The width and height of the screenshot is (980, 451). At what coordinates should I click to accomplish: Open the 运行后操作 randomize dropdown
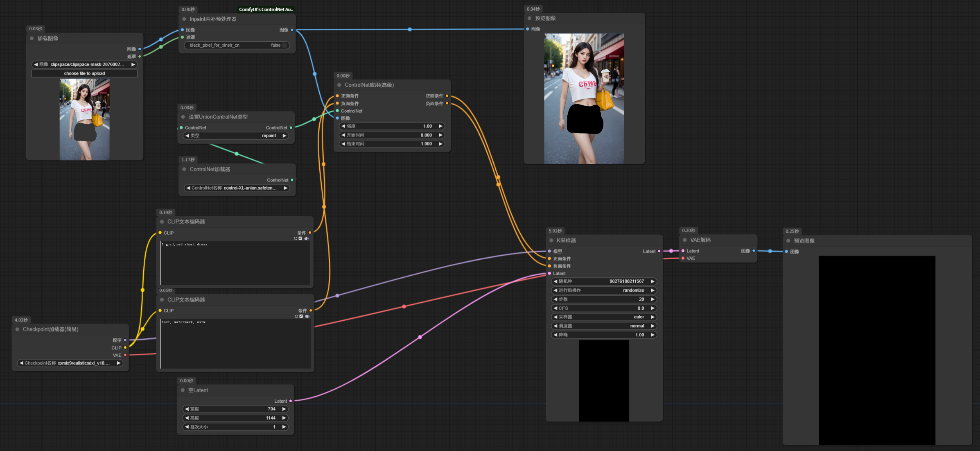[x=604, y=290]
